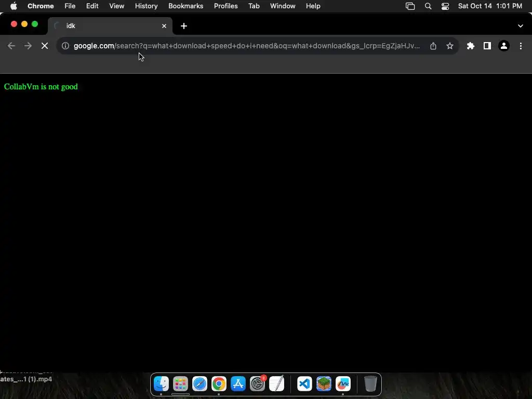Open System Settings from the Dock
The image size is (532, 399).
pyautogui.click(x=258, y=384)
